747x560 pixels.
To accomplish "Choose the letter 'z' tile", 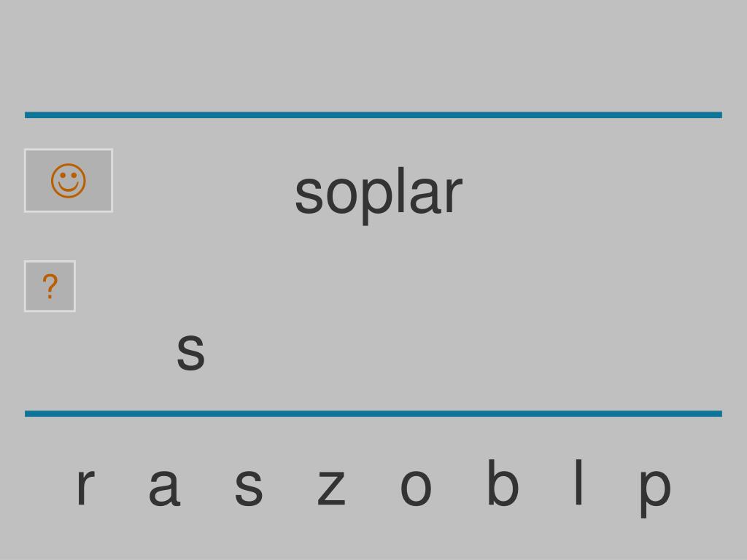I will coord(331,486).
